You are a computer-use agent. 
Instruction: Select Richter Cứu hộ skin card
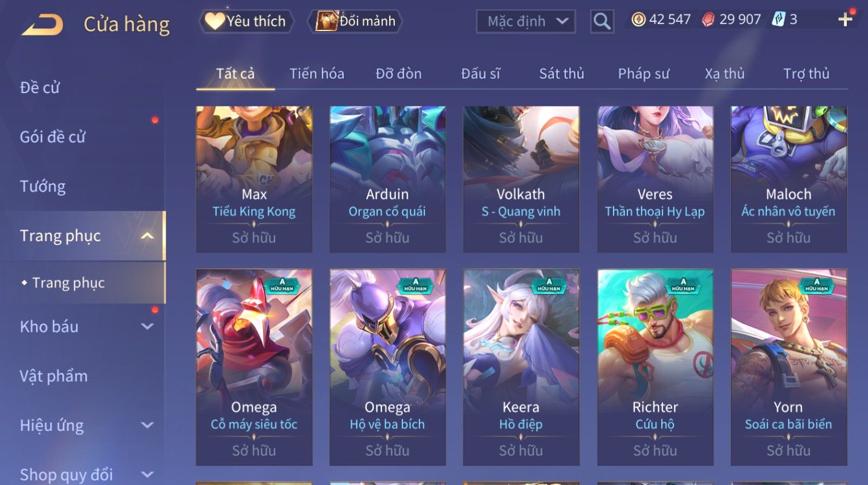point(655,367)
